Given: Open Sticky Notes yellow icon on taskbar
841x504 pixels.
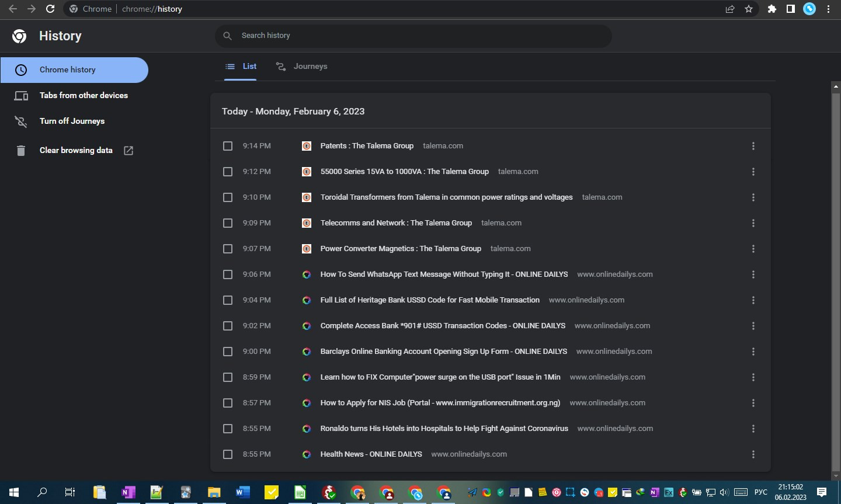Looking at the screenshot, I should pyautogui.click(x=271, y=492).
